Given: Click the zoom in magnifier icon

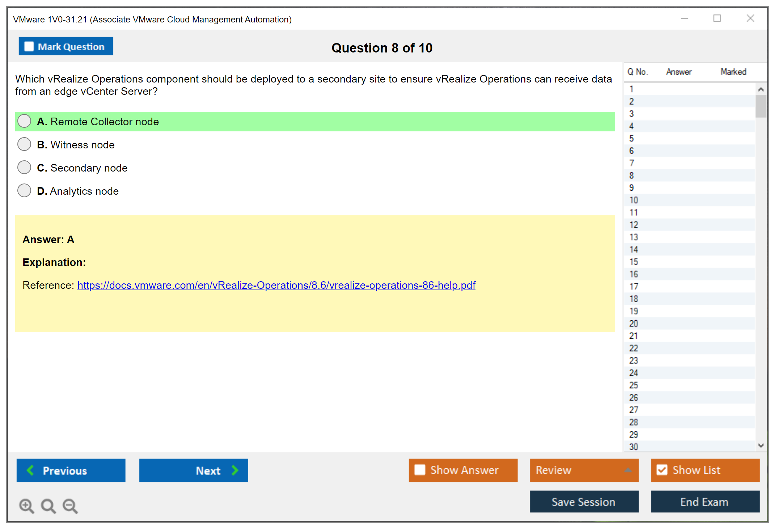Looking at the screenshot, I should (x=26, y=506).
